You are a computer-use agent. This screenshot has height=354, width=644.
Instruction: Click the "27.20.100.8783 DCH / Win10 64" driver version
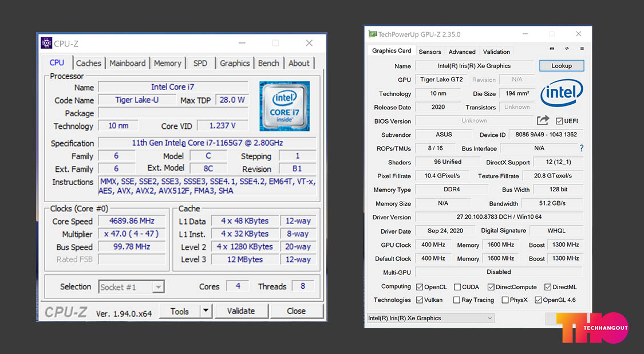pyautogui.click(x=499, y=217)
